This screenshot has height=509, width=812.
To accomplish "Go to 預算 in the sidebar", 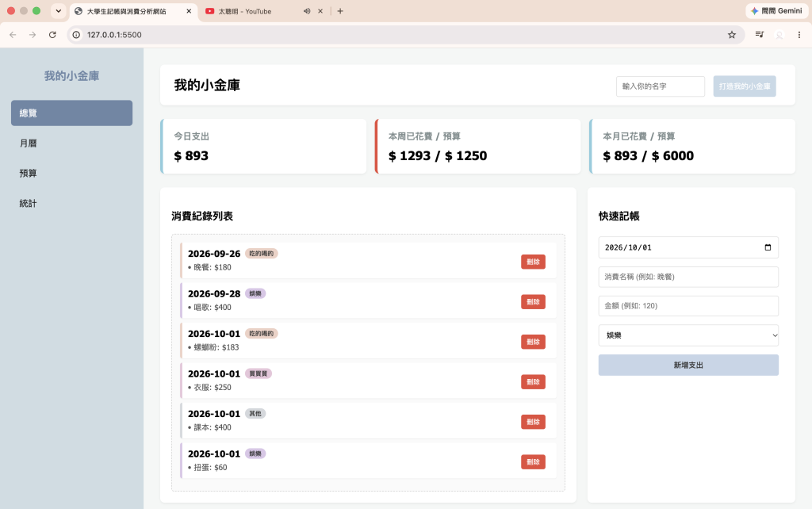I will pos(71,173).
